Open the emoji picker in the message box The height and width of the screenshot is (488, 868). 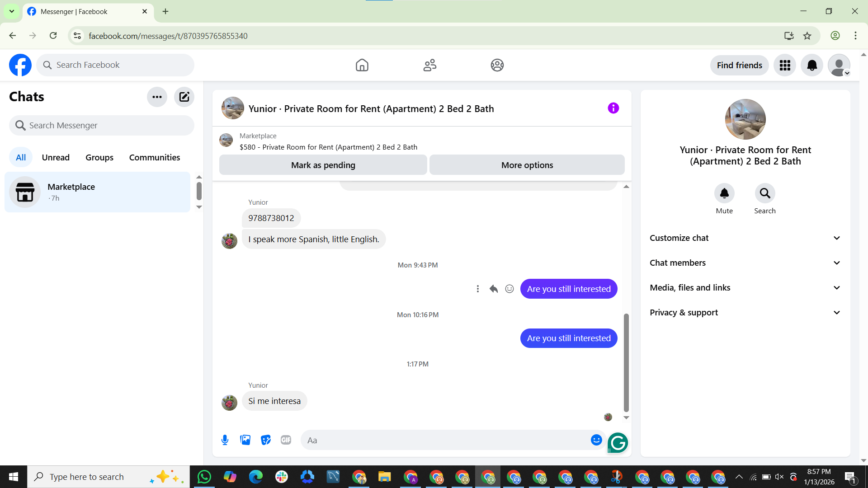(x=596, y=440)
